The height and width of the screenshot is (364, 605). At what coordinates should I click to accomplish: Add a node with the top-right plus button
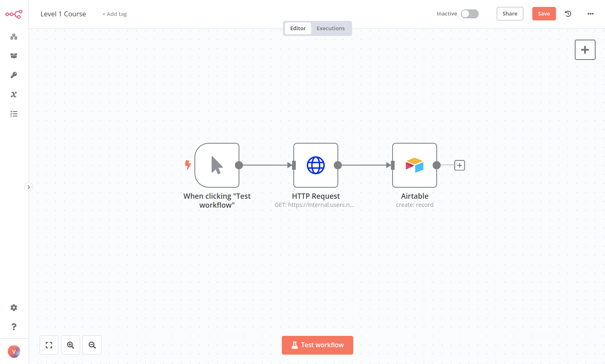click(585, 49)
